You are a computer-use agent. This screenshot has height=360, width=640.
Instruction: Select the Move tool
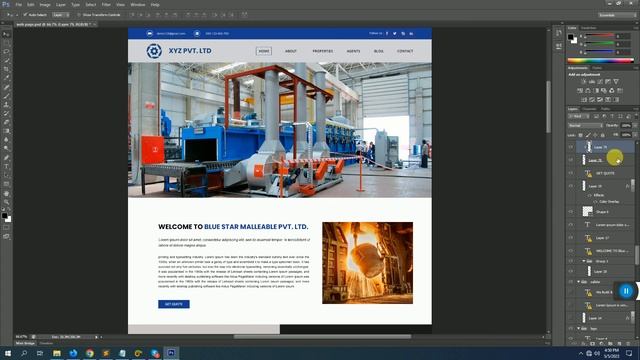pyautogui.click(x=6, y=35)
